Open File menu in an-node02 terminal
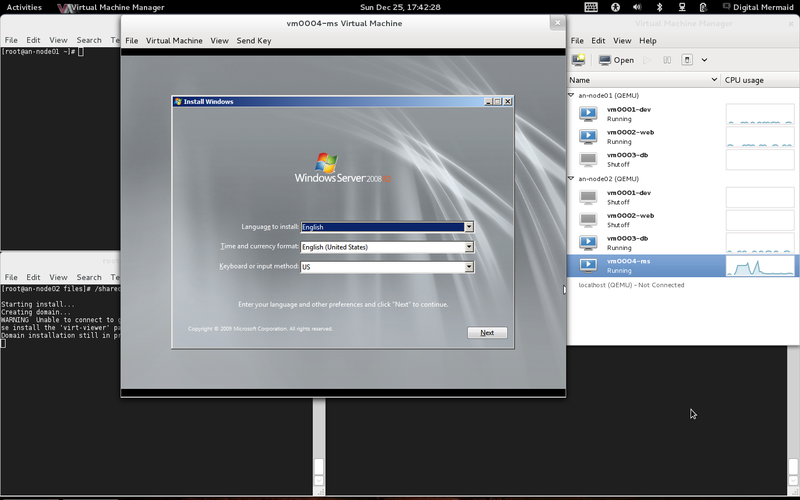 11,278
